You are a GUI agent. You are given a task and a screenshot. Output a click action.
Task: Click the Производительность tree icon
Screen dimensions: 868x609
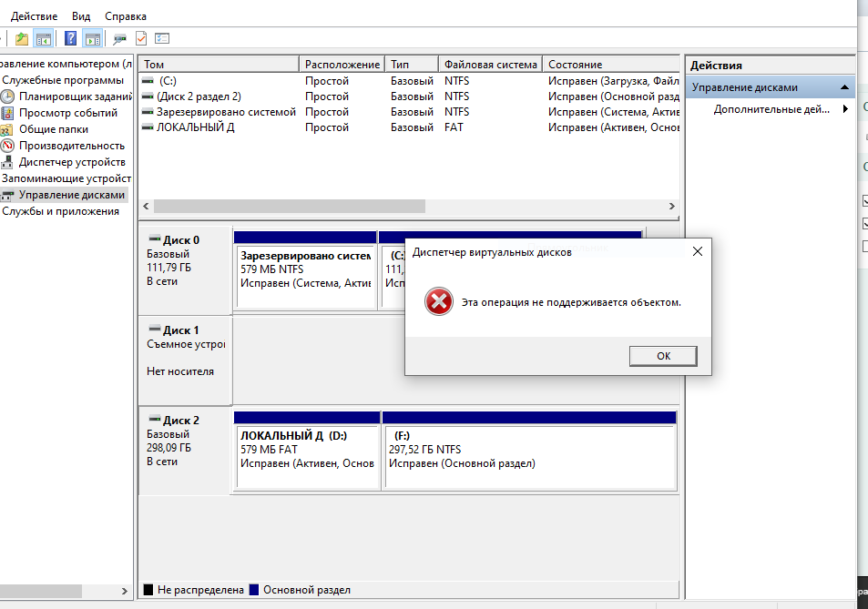[x=7, y=146]
